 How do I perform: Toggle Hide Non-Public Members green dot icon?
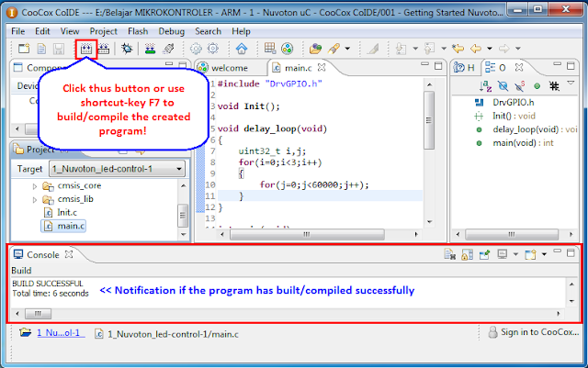click(x=537, y=86)
